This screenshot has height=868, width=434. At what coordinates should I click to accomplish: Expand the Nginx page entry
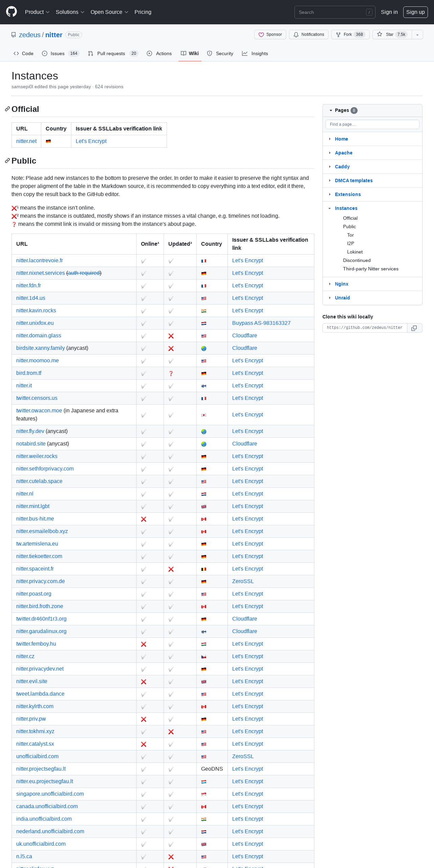(330, 284)
